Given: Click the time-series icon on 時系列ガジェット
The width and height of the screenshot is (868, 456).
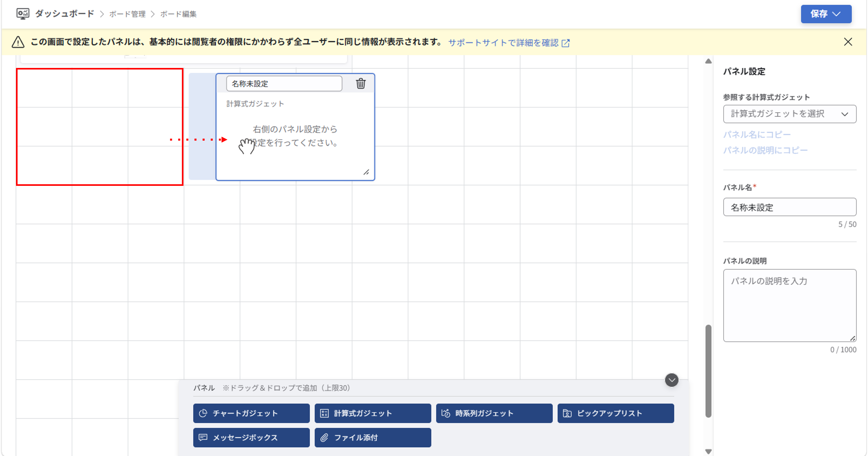Looking at the screenshot, I should tap(445, 413).
